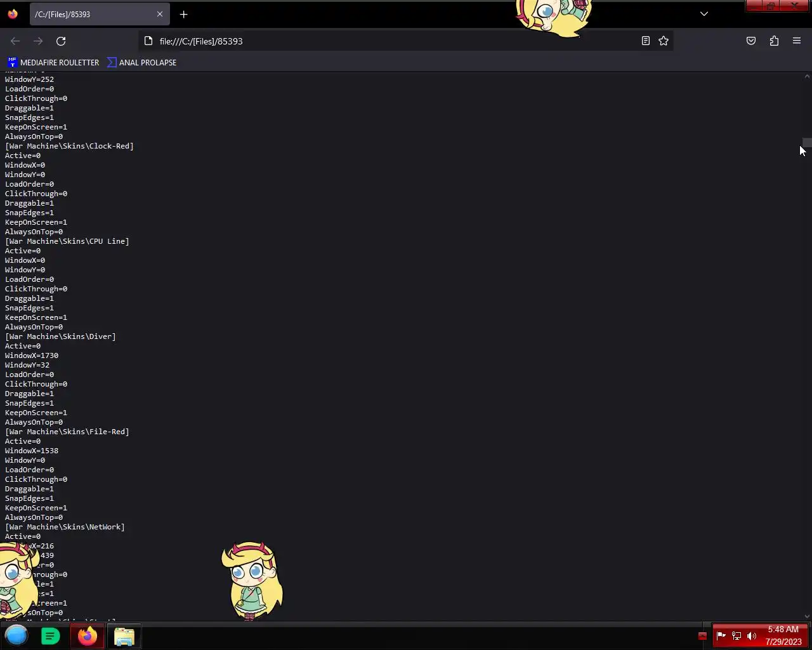This screenshot has height=650, width=812.
Task: Bookmark this page with star icon
Action: point(664,41)
